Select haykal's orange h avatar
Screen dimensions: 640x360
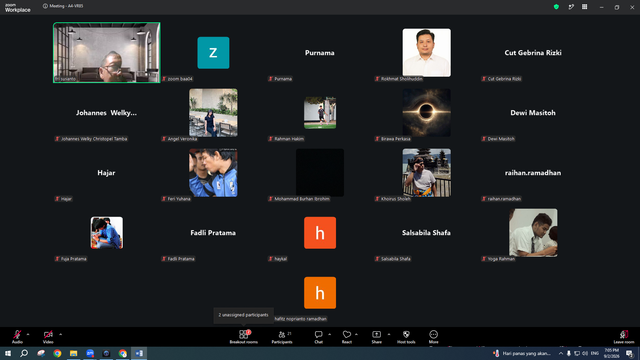(x=320, y=233)
